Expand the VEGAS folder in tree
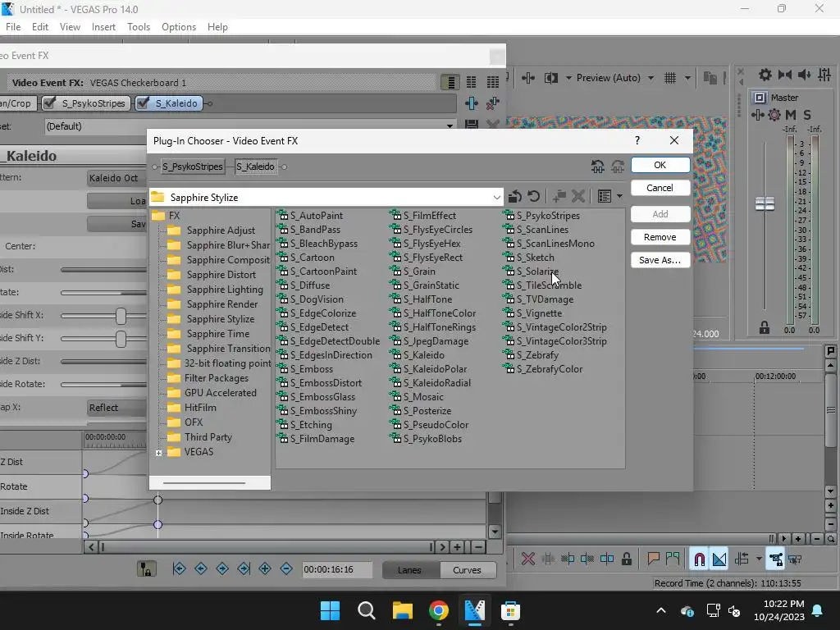The width and height of the screenshot is (840, 630). pyautogui.click(x=158, y=453)
